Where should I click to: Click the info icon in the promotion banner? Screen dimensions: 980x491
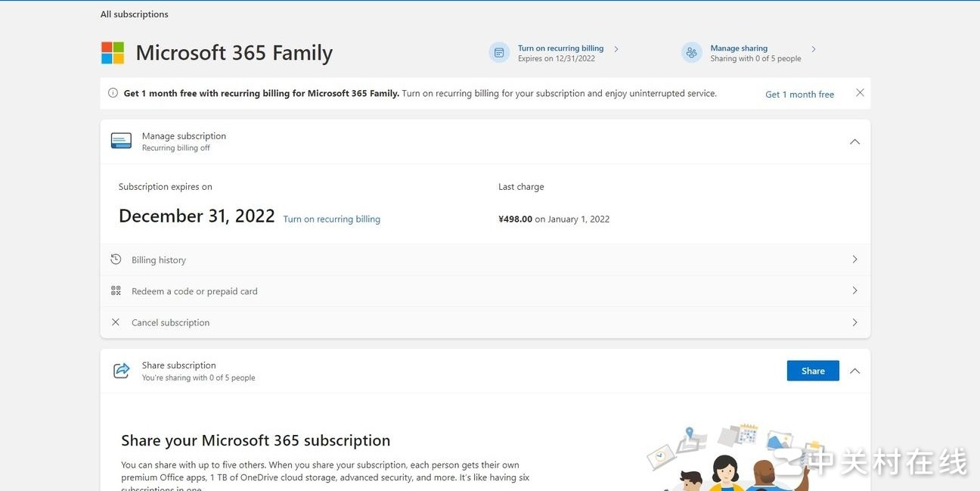tap(112, 92)
